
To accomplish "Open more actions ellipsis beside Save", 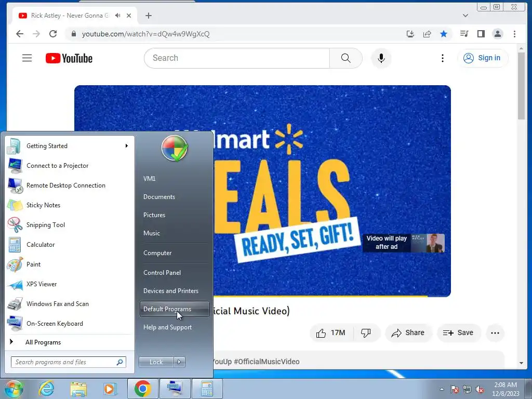I will coord(495,333).
